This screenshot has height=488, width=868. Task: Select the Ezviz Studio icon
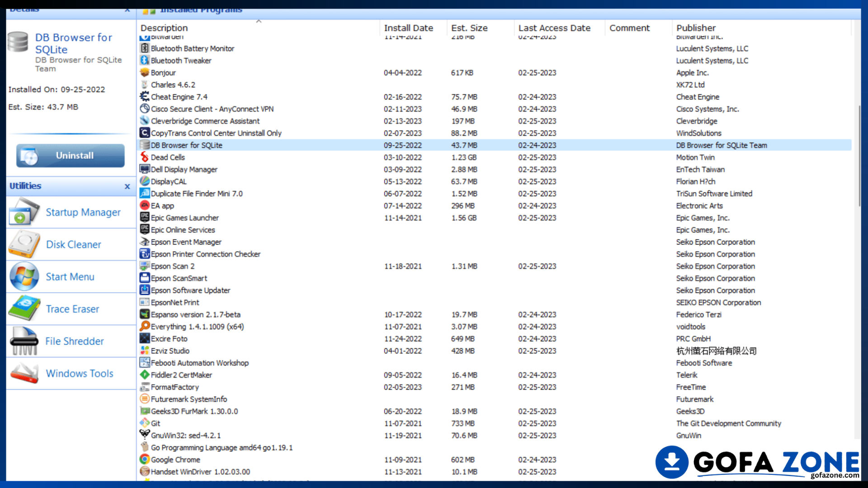[145, 351]
